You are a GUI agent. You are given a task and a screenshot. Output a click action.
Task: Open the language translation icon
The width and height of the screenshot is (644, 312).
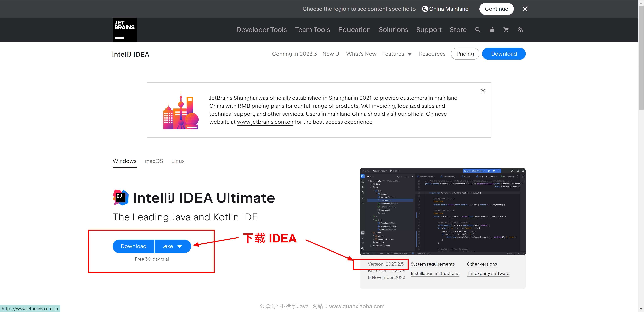(520, 30)
